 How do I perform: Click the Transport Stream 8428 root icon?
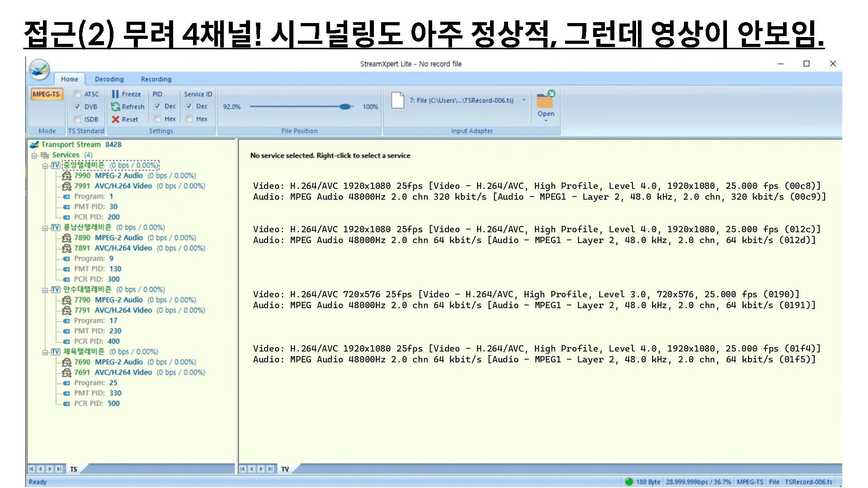(34, 145)
